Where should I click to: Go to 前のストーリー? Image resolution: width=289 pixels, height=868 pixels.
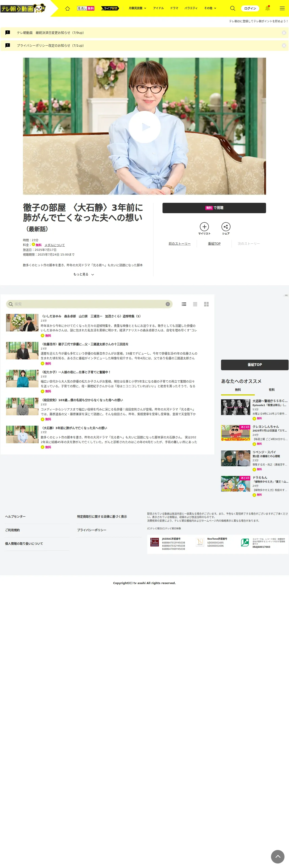[180, 244]
